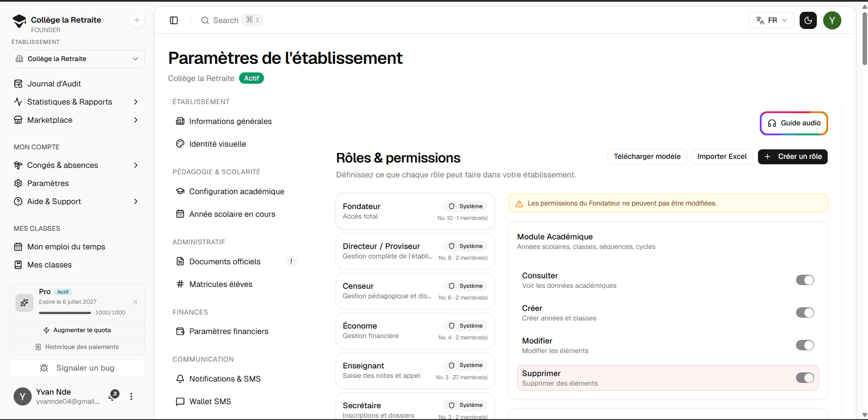Click the 1000/1000 quota progress bar
The image size is (868, 420).
[x=65, y=313]
